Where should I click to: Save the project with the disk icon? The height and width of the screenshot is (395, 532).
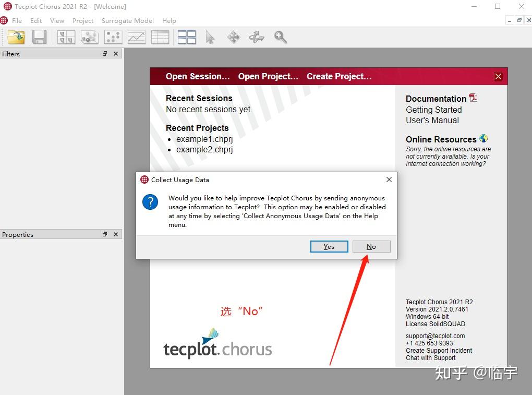pyautogui.click(x=40, y=37)
